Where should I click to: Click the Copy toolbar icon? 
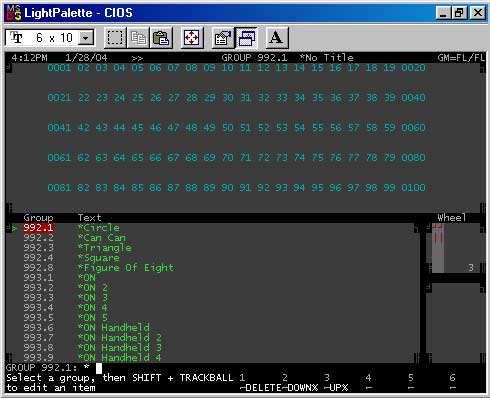tap(138, 38)
